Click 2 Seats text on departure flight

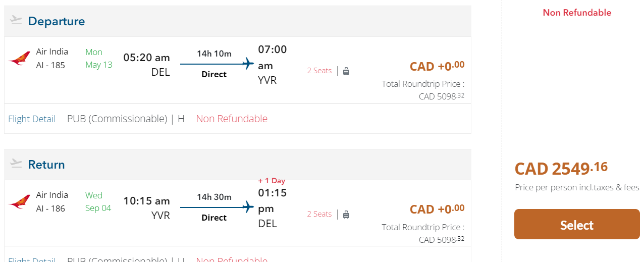(x=319, y=71)
